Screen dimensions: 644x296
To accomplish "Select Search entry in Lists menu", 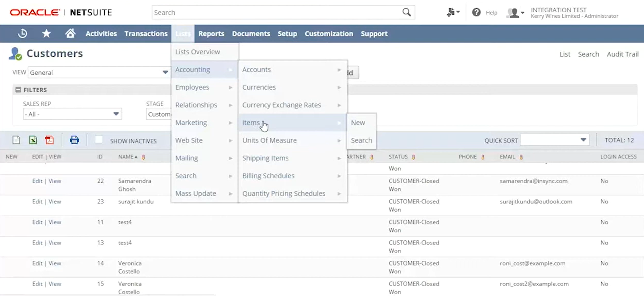I will [205, 176].
